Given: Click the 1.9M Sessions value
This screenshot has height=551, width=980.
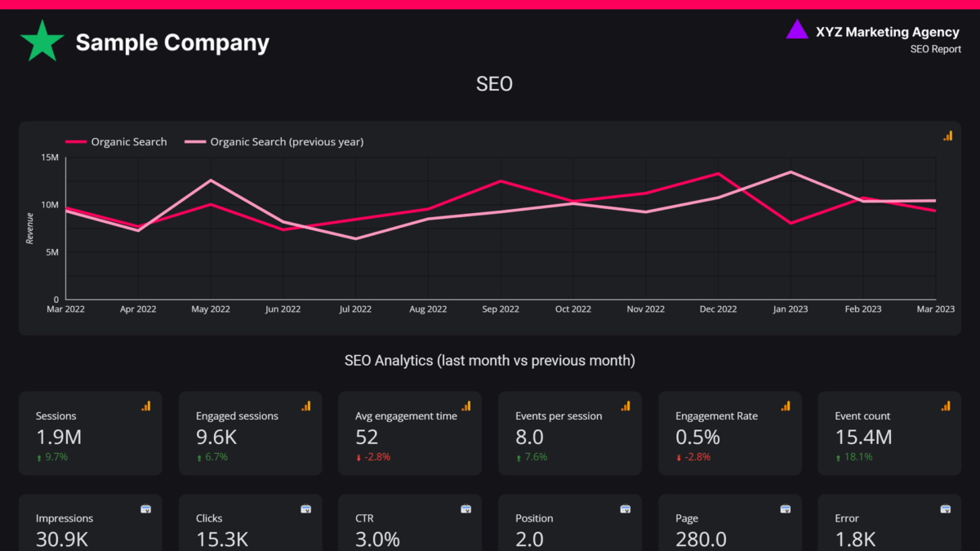Looking at the screenshot, I should click(58, 438).
